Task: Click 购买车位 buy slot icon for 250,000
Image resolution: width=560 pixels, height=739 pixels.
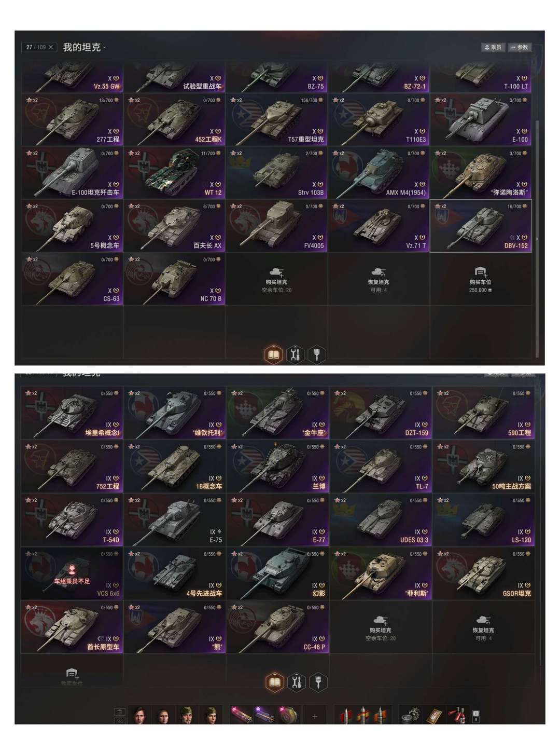Action: 481,279
